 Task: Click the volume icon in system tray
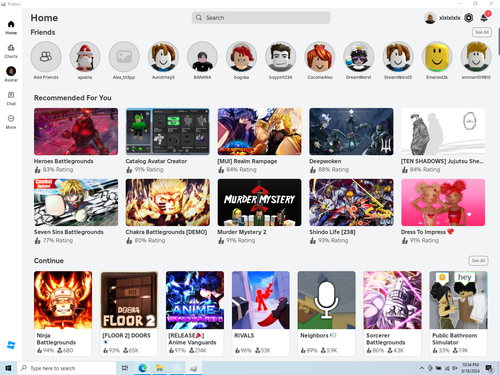(x=455, y=368)
